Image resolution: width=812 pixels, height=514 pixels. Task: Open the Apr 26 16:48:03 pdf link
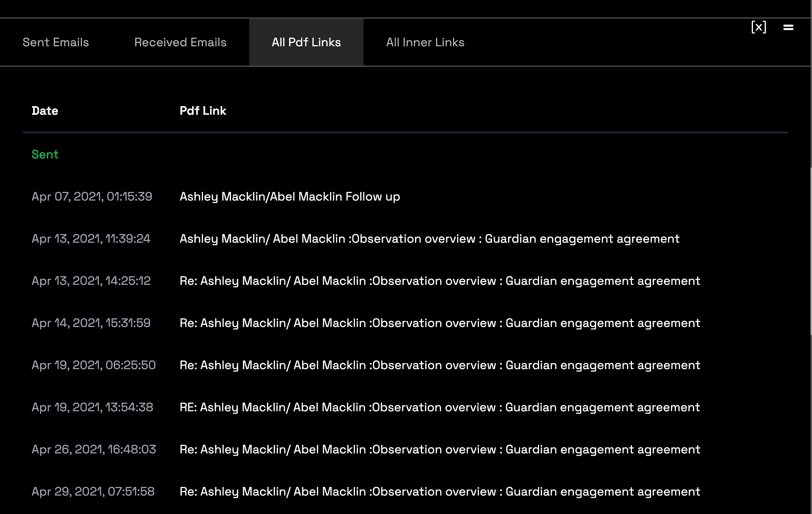(439, 449)
